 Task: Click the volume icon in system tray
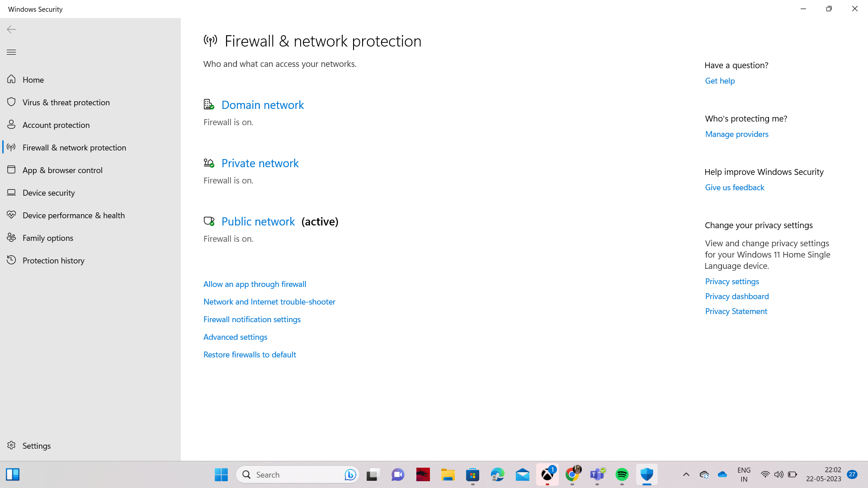(x=778, y=474)
